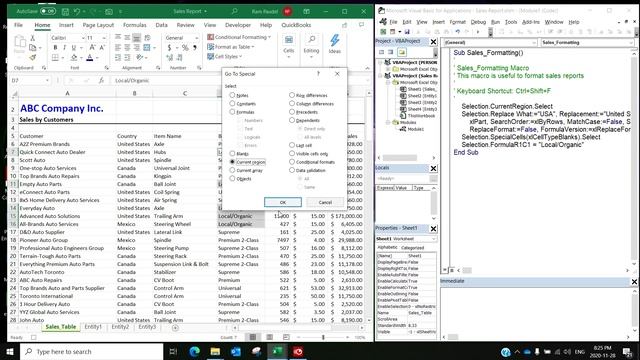Increase font size with A-up icon
640x360 pixels.
[93, 48]
